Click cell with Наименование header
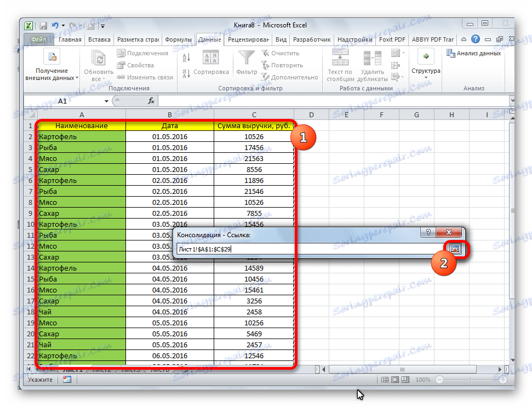Image resolution: width=532 pixels, height=407 pixels. click(82, 126)
